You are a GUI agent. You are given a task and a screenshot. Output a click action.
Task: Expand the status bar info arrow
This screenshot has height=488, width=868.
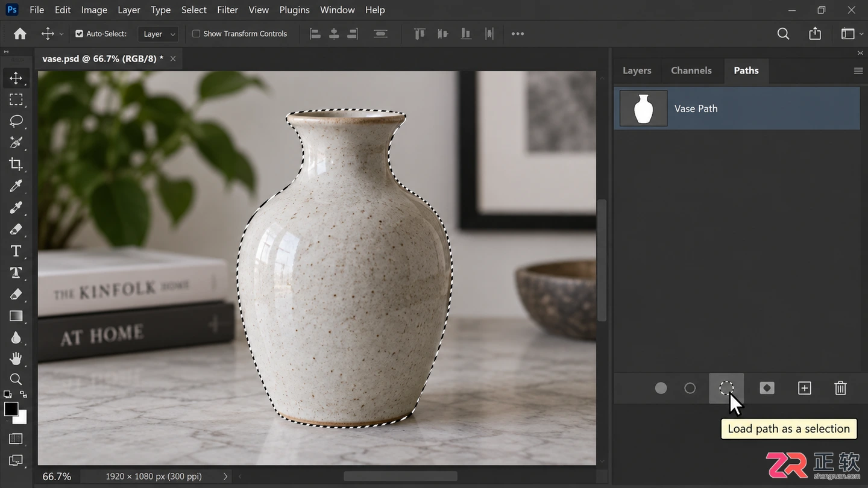pos(225,477)
